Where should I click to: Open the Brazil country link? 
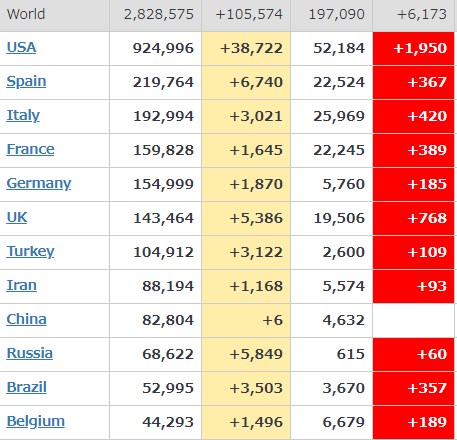point(27,387)
